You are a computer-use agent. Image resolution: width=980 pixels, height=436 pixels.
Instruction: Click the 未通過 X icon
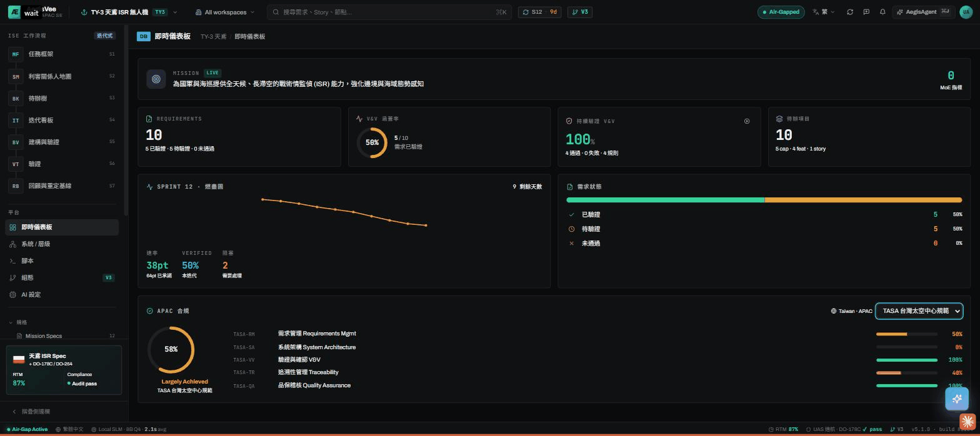click(571, 244)
